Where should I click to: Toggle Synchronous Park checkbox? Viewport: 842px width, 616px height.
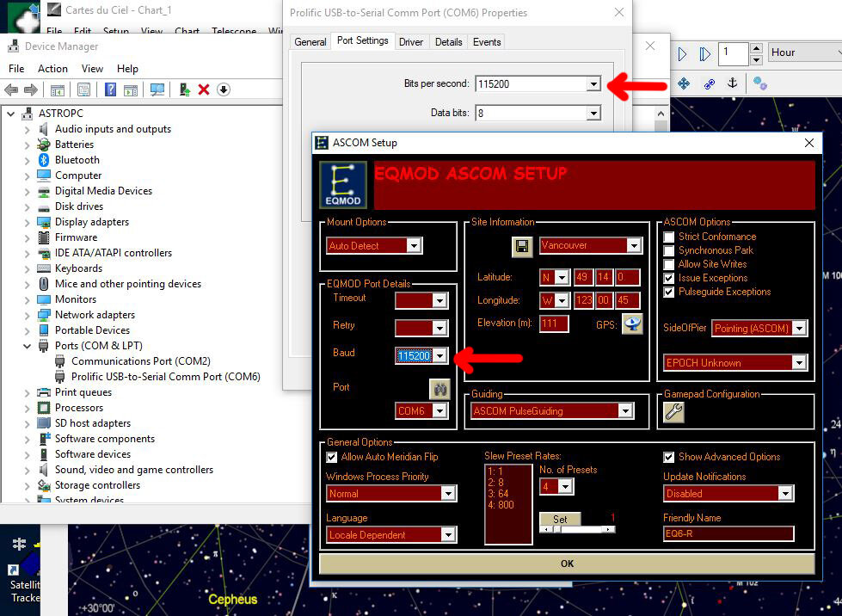pos(668,251)
